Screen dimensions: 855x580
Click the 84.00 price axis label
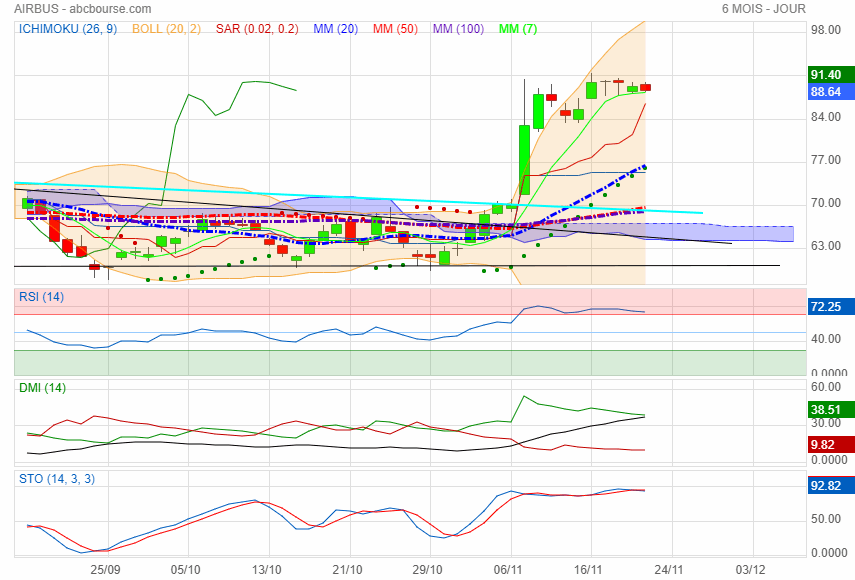coord(826,117)
